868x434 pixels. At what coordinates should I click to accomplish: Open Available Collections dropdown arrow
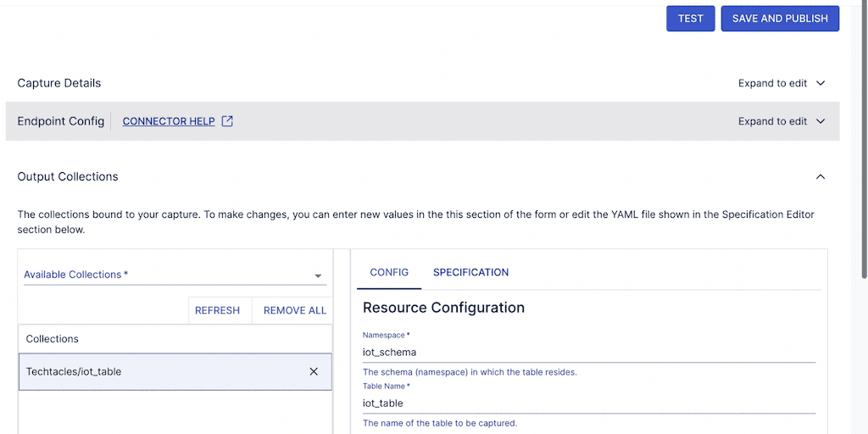[x=318, y=275]
